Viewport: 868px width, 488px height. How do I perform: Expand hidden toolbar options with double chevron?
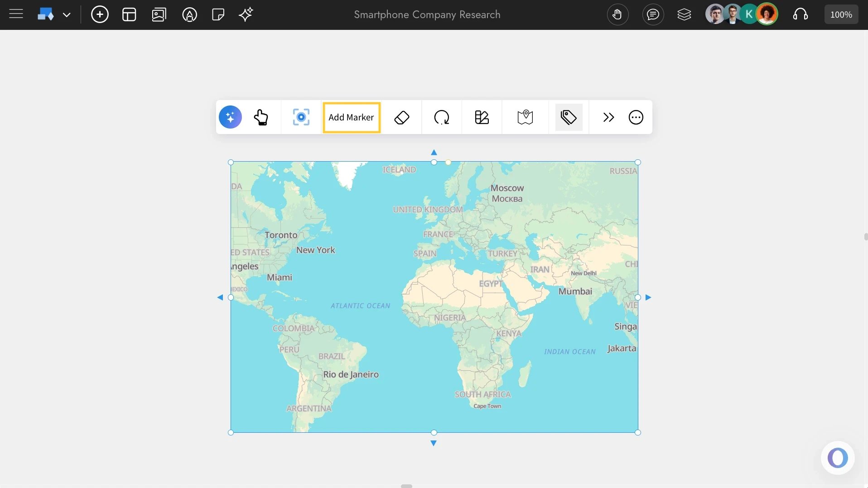click(608, 117)
